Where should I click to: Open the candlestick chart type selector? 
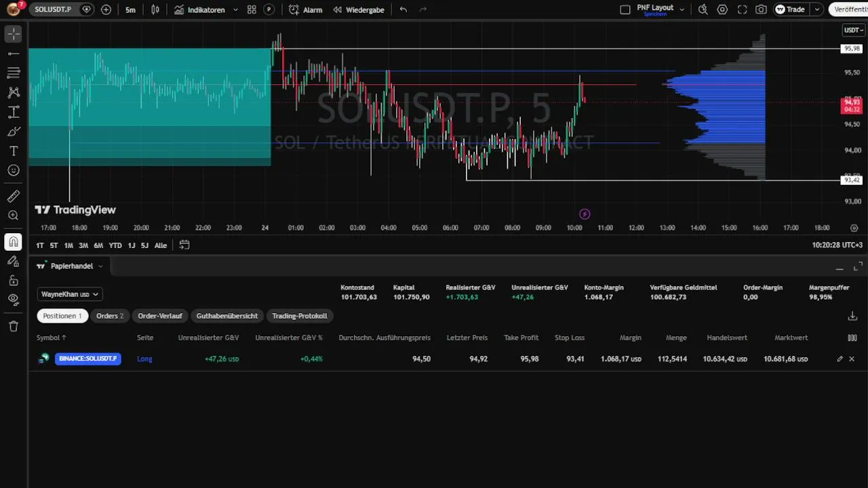click(155, 9)
